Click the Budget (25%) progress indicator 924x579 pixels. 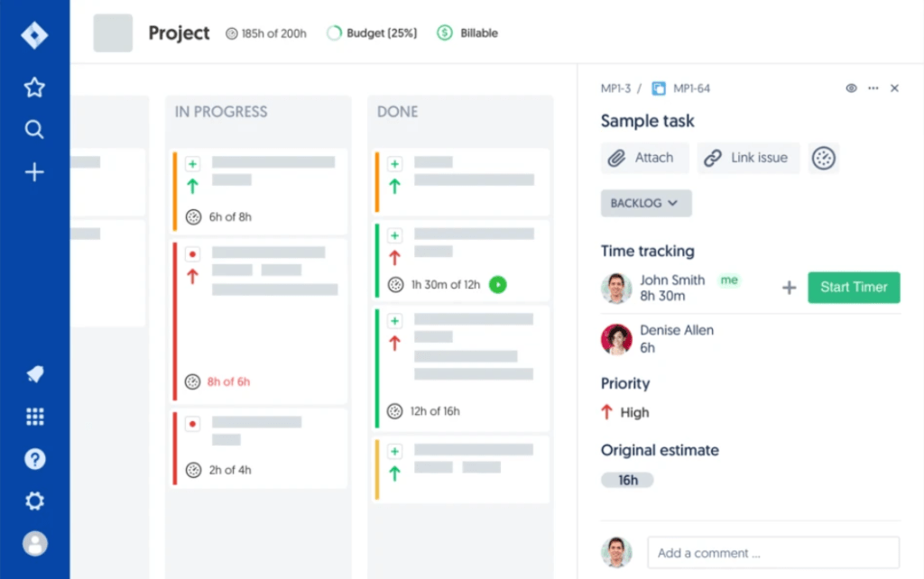[371, 32]
